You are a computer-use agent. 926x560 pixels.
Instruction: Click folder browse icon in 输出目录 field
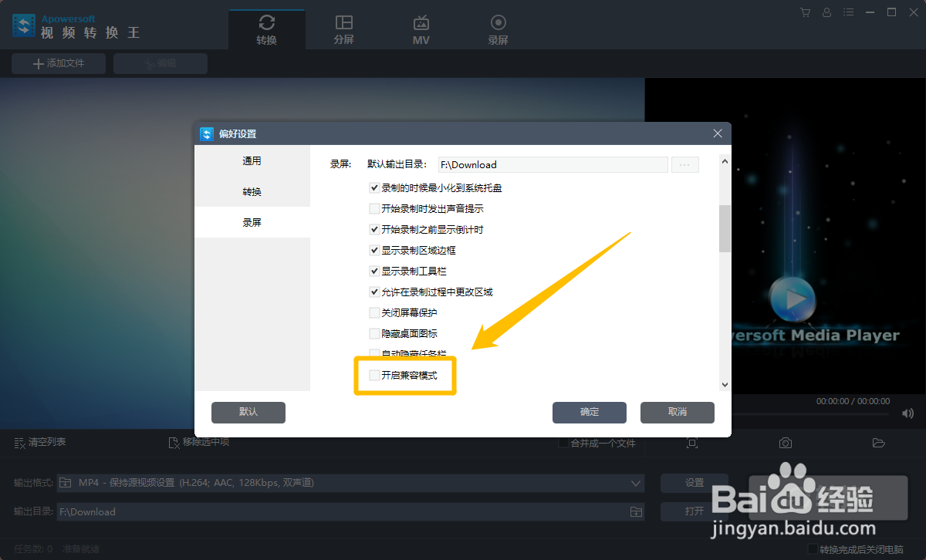[636, 511]
